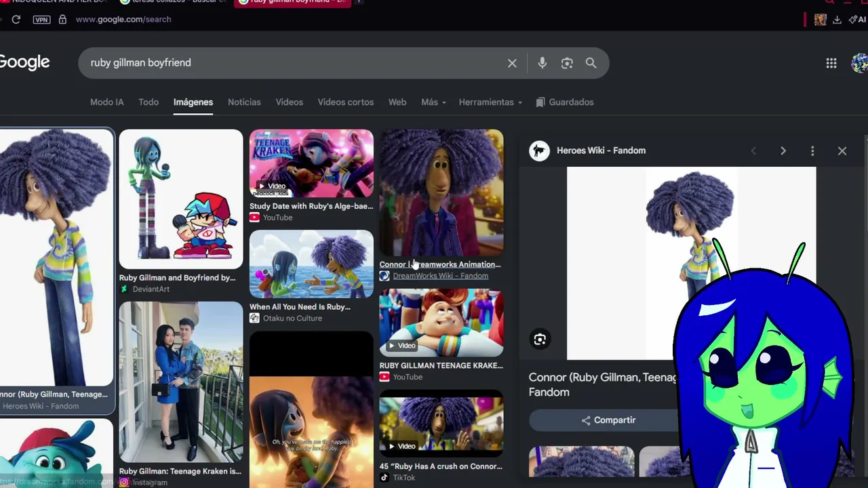868x488 pixels.
Task: Visit Heroes Wiki - Fandom from the preview header
Action: tap(601, 150)
